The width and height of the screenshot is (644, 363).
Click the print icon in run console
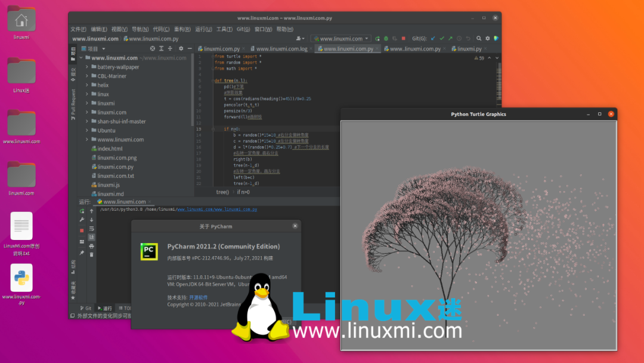92,246
